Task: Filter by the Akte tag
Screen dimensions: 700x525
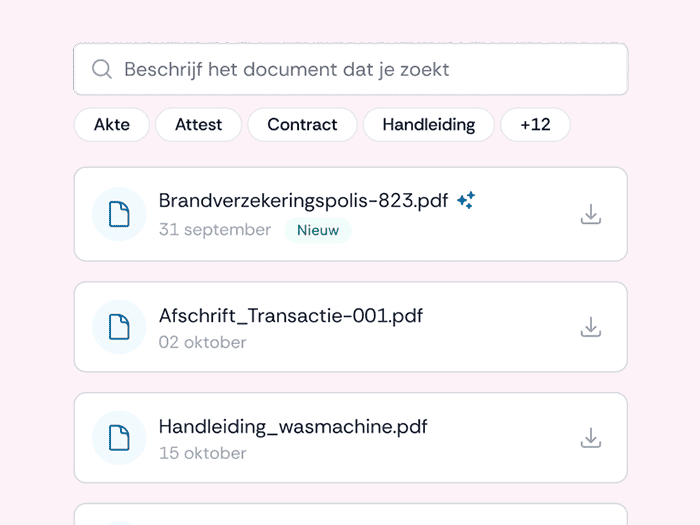Action: (112, 125)
